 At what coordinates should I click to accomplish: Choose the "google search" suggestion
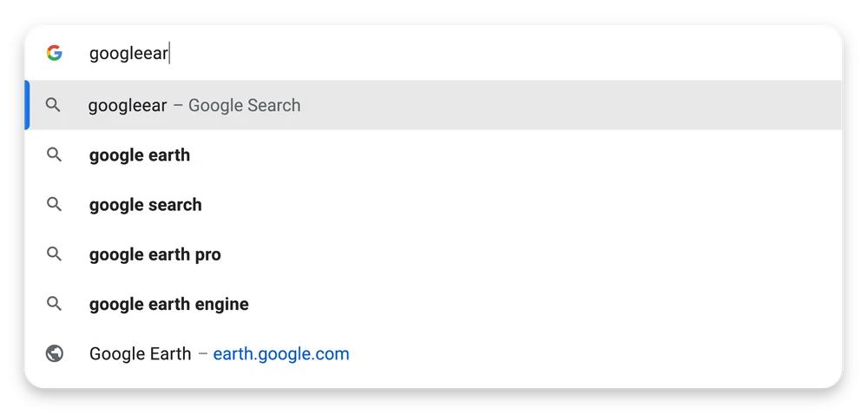click(x=146, y=205)
